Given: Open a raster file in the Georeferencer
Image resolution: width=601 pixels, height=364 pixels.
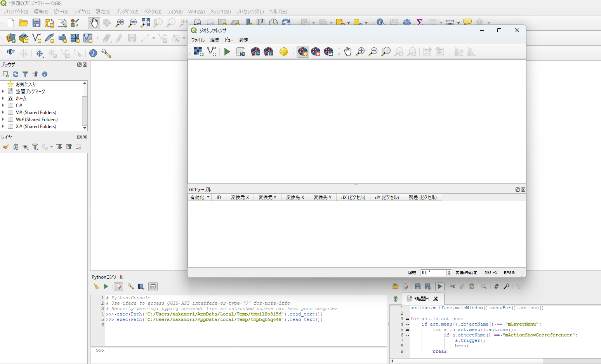Looking at the screenshot, I should click(198, 52).
